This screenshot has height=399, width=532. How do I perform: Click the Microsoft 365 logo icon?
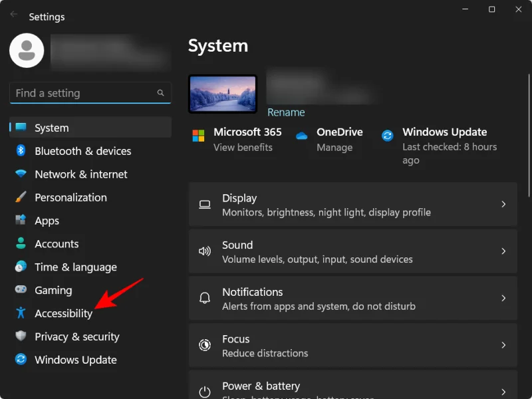[198, 136]
